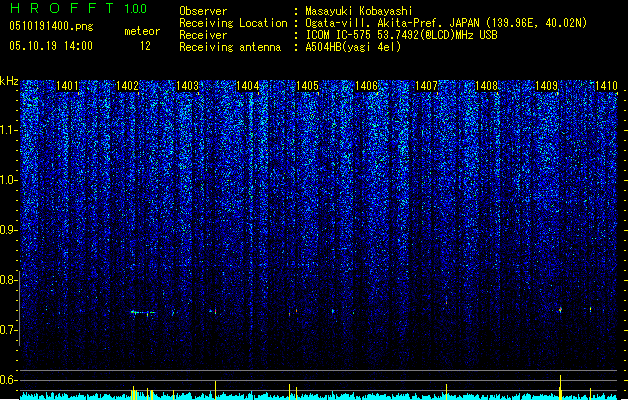Click the ICOM IC-575 receiver text

coord(401,35)
